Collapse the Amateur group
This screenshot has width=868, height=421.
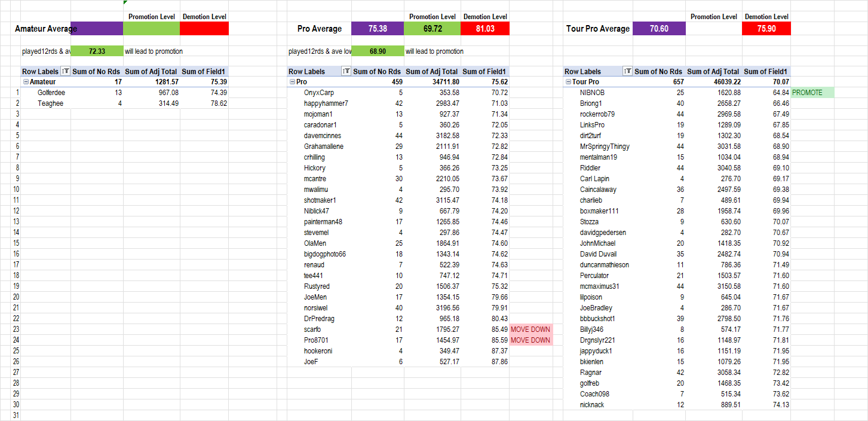click(26, 82)
